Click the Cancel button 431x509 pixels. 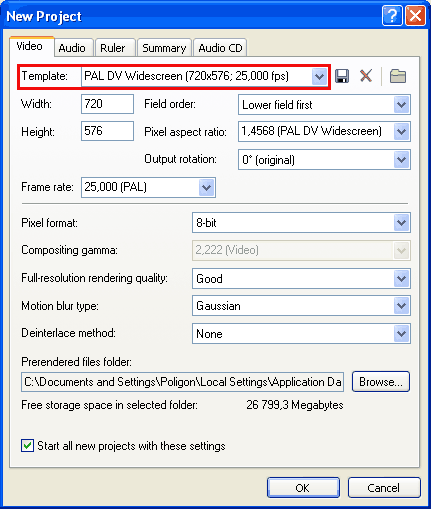(384, 488)
